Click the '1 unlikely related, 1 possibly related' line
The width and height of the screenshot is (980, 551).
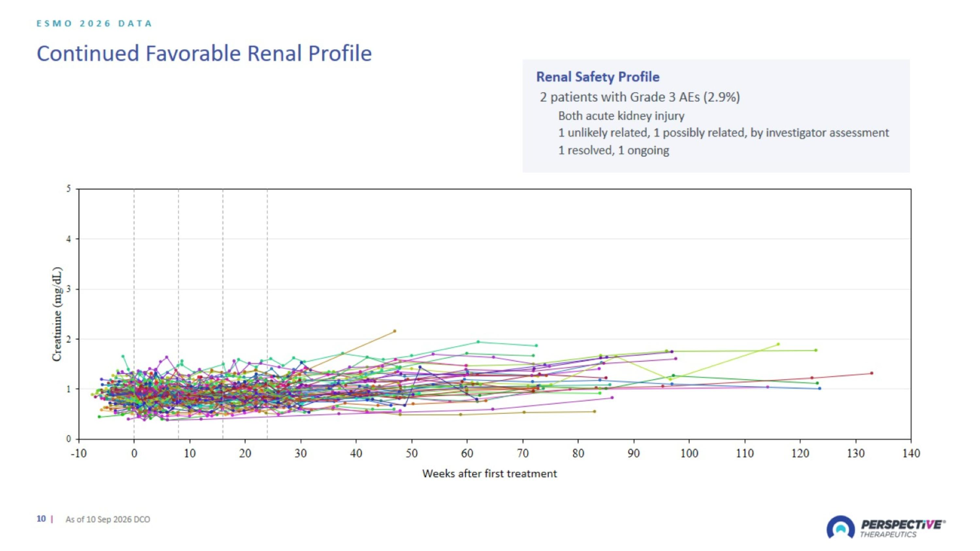(724, 133)
